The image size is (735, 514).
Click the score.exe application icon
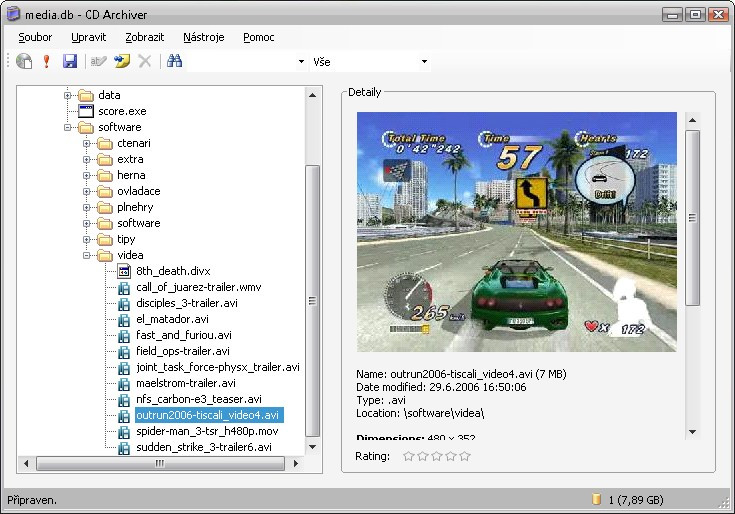pos(86,111)
